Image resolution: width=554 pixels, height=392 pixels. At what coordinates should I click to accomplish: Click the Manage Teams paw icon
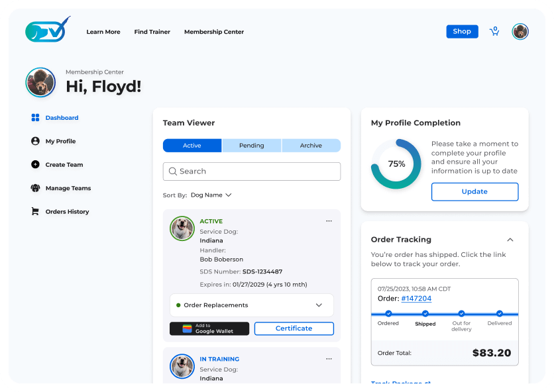(35, 188)
